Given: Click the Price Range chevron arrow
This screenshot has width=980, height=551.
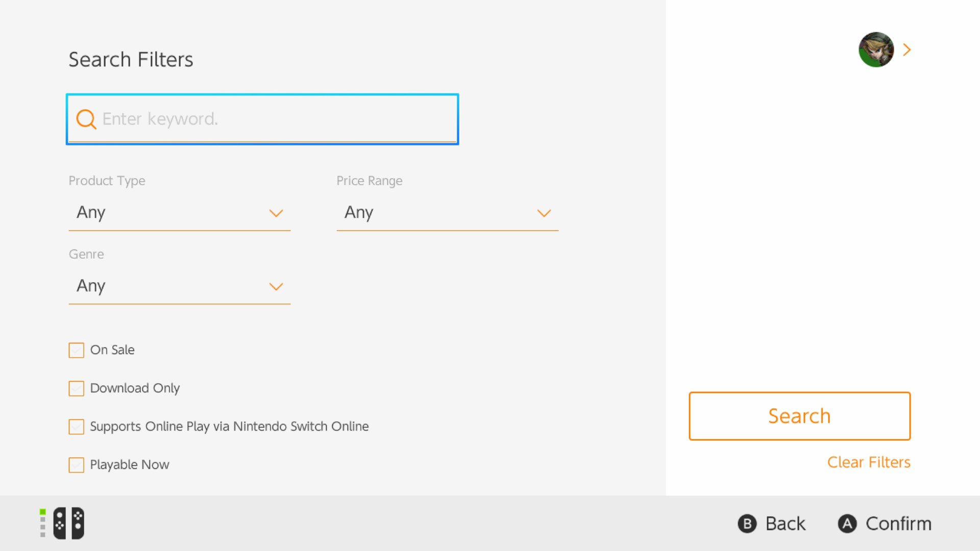Looking at the screenshot, I should 544,213.
